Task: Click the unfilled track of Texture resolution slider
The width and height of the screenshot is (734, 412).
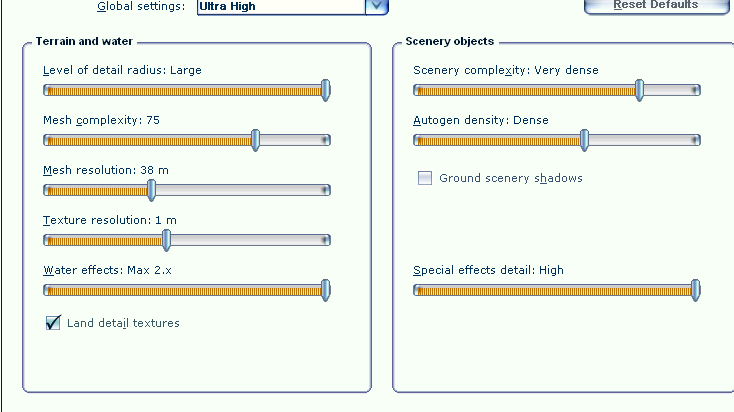Action: click(x=248, y=240)
